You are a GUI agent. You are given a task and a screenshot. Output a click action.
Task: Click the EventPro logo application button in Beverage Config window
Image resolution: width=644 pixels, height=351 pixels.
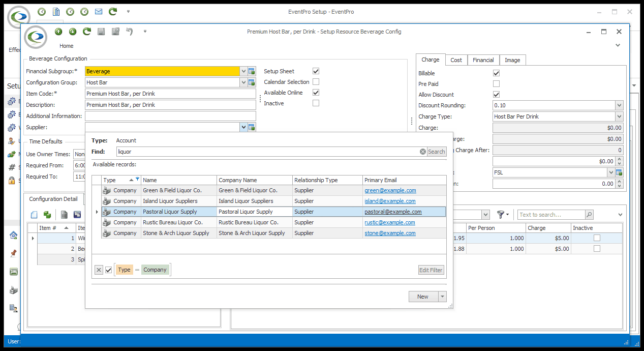pos(35,37)
